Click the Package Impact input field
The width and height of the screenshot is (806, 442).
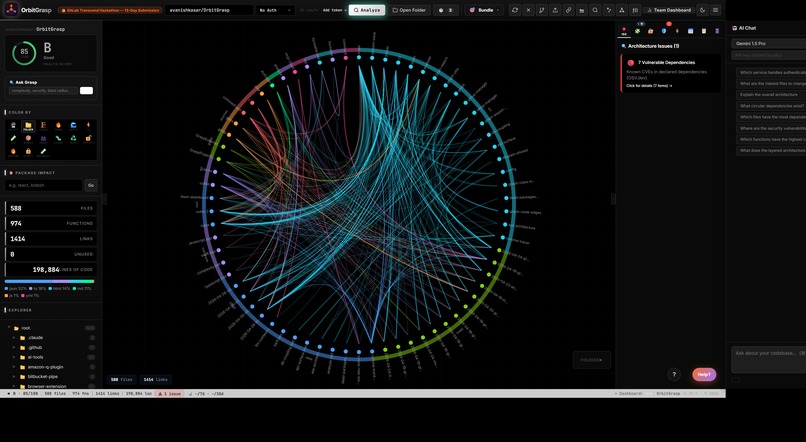point(43,185)
